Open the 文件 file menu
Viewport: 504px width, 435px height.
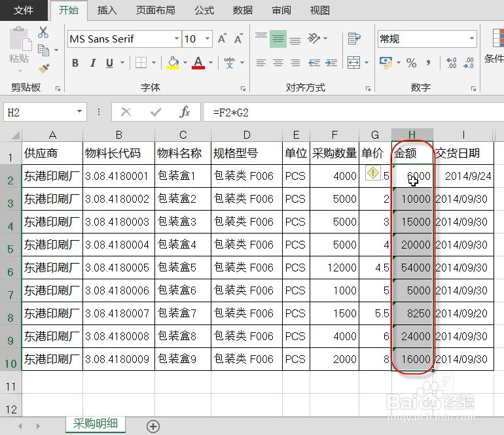pyautogui.click(x=24, y=10)
